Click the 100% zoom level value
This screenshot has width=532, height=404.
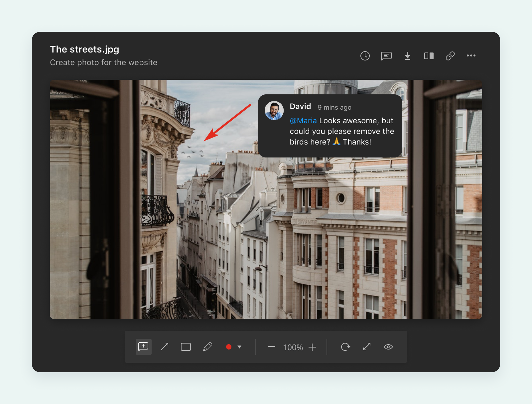(x=293, y=348)
